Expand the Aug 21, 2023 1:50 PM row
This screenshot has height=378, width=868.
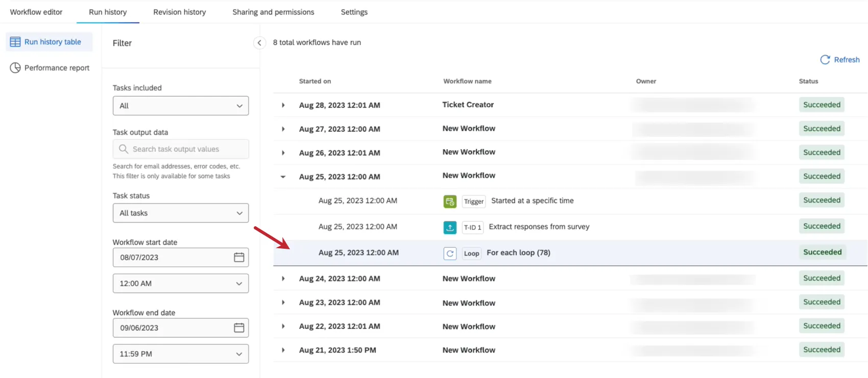click(283, 350)
